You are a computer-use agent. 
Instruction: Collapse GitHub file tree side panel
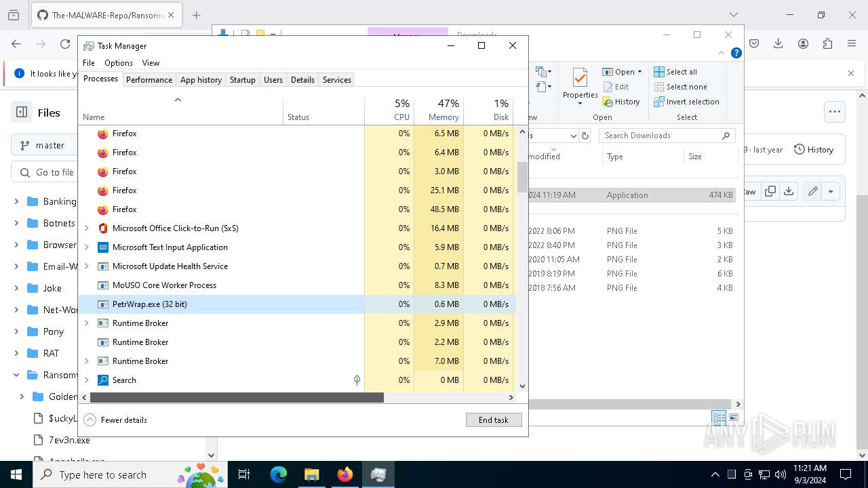pos(22,113)
